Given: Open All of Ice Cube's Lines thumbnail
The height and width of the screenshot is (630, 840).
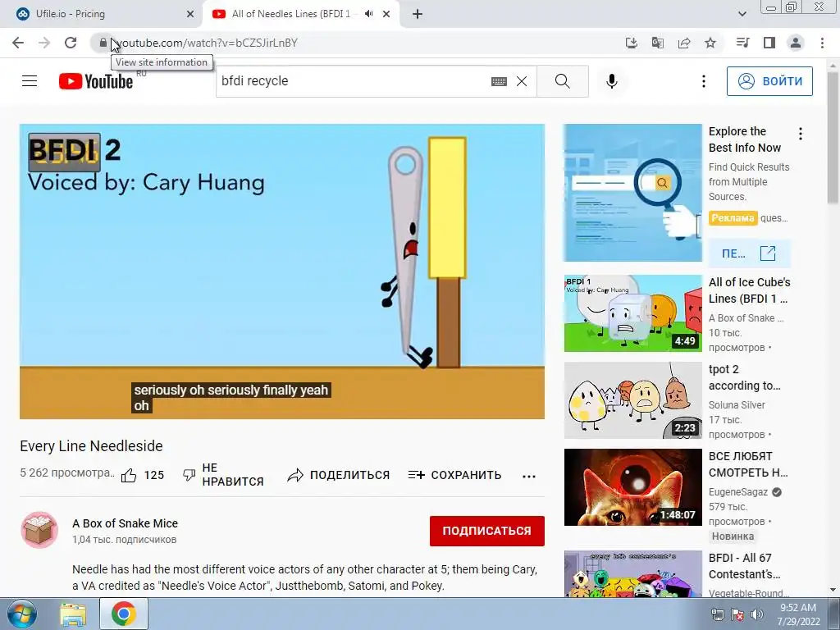Looking at the screenshot, I should (632, 313).
